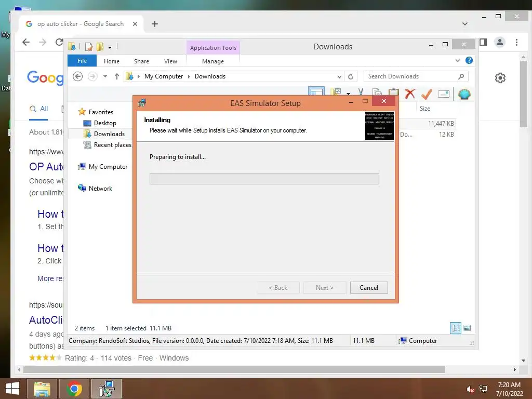The height and width of the screenshot is (399, 532).
Task: Click Cancel in EAS Simulator Setup
Action: (x=369, y=288)
